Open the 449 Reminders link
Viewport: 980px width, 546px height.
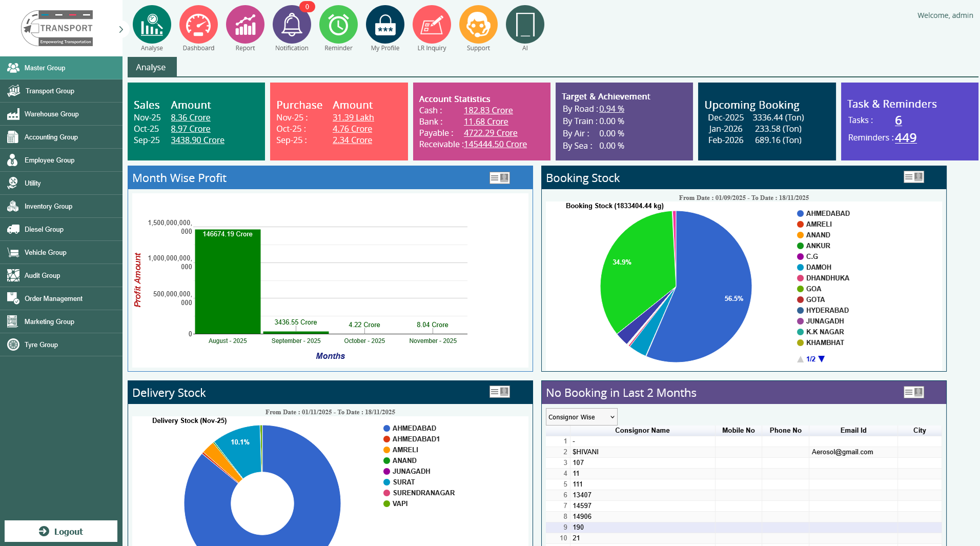[x=905, y=137]
